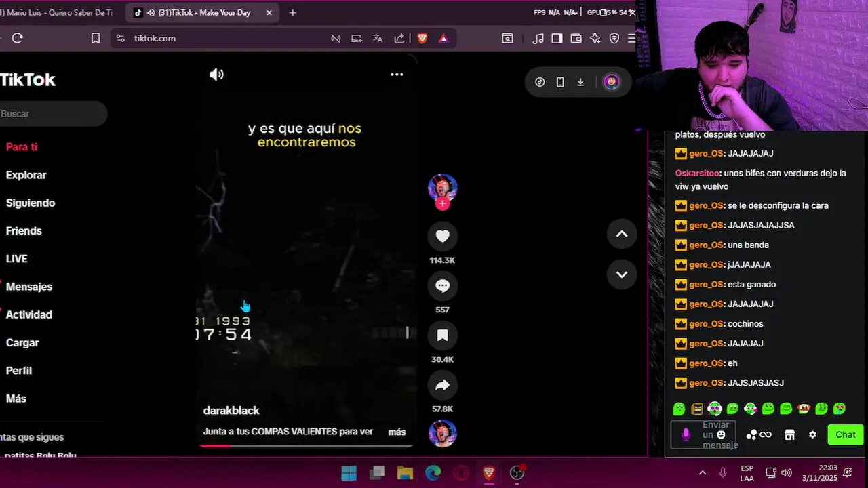This screenshot has height=488, width=868.
Task: Open Brave Leo AI sparkle icon
Action: click(x=595, y=39)
